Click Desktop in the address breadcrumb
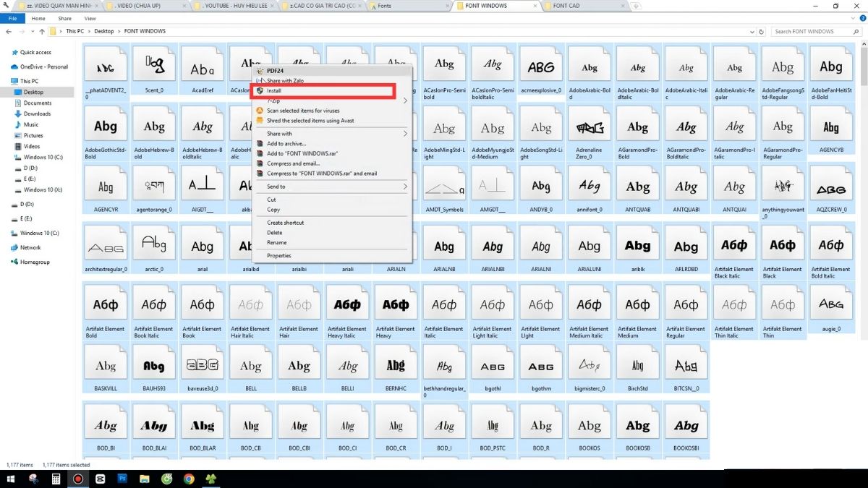868x488 pixels. click(x=104, y=31)
